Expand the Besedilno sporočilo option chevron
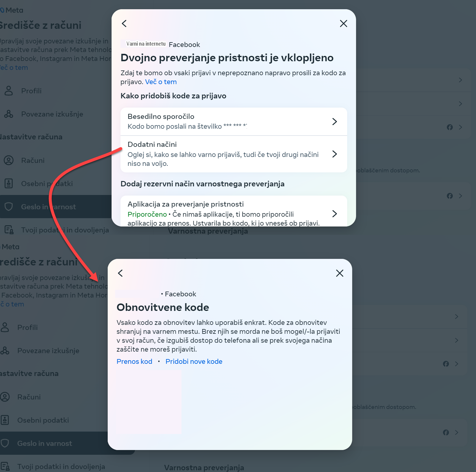The width and height of the screenshot is (476, 472). (335, 121)
